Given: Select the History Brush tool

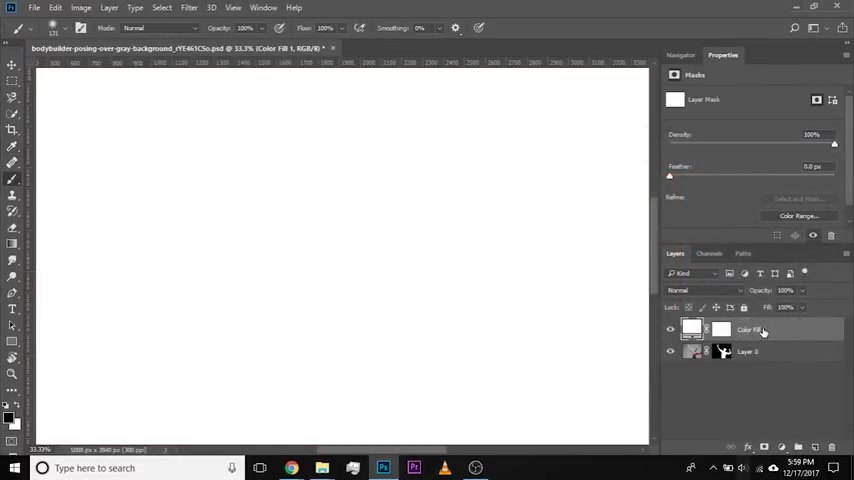Looking at the screenshot, I should coord(11,211).
